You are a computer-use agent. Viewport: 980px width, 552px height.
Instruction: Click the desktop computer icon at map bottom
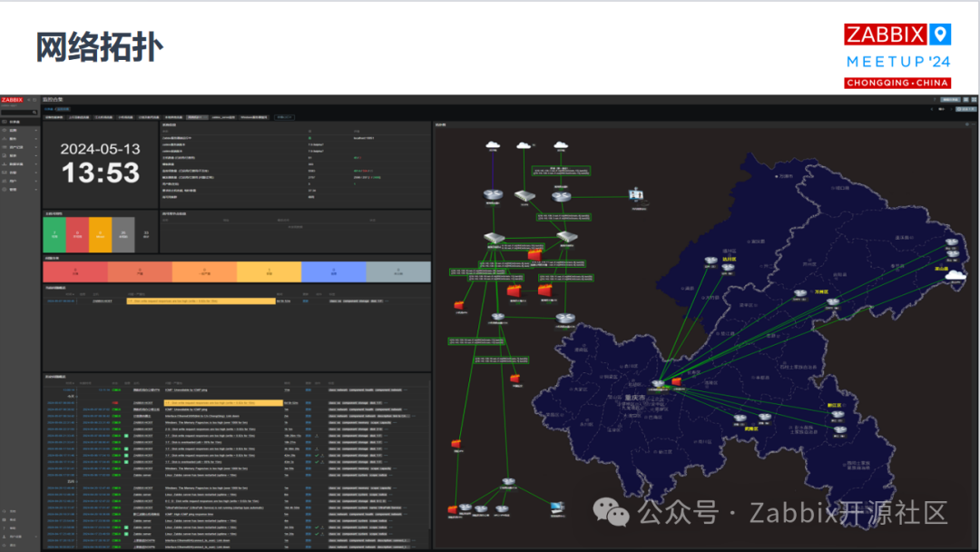[557, 508]
